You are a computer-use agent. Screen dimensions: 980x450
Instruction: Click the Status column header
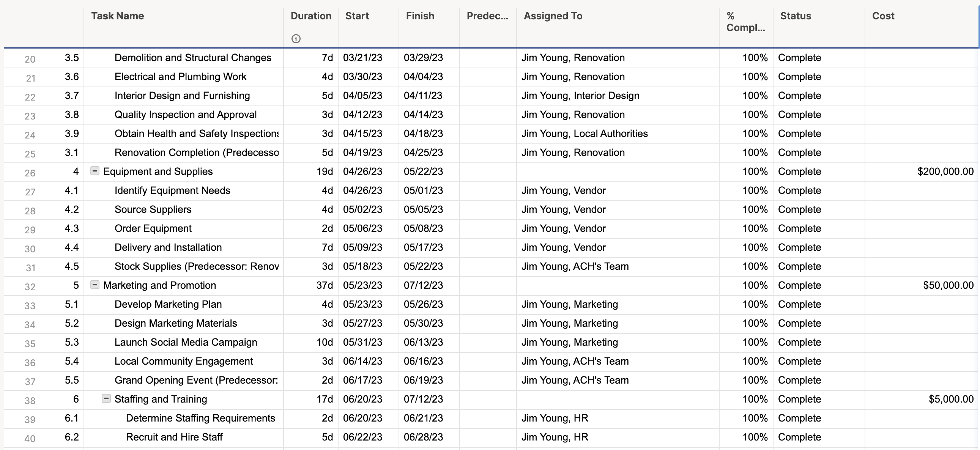(x=795, y=16)
